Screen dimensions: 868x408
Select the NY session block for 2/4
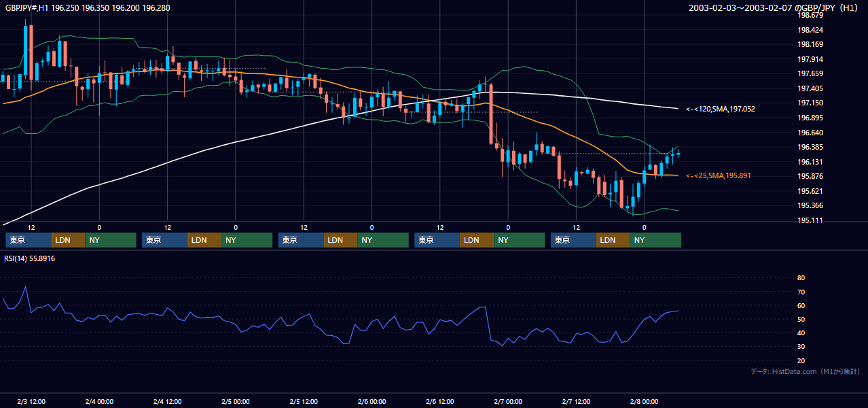[247, 240]
